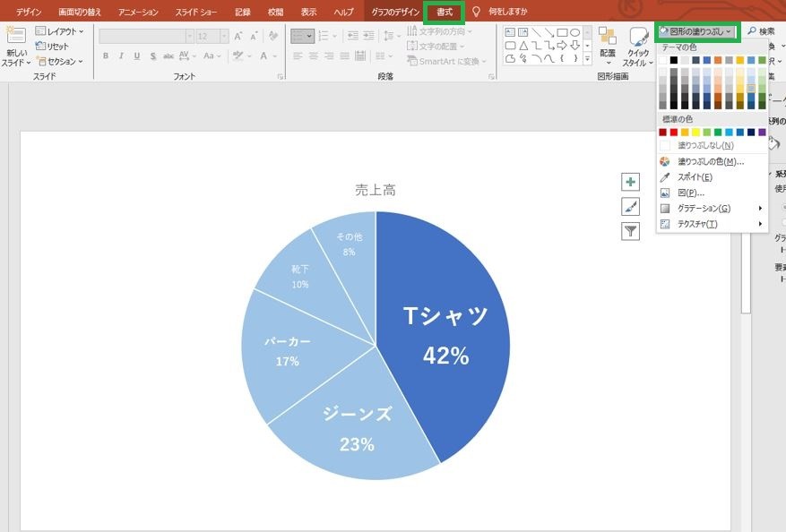This screenshot has width=786, height=532.
Task: Switch to the 書式 tab
Action: click(445, 12)
